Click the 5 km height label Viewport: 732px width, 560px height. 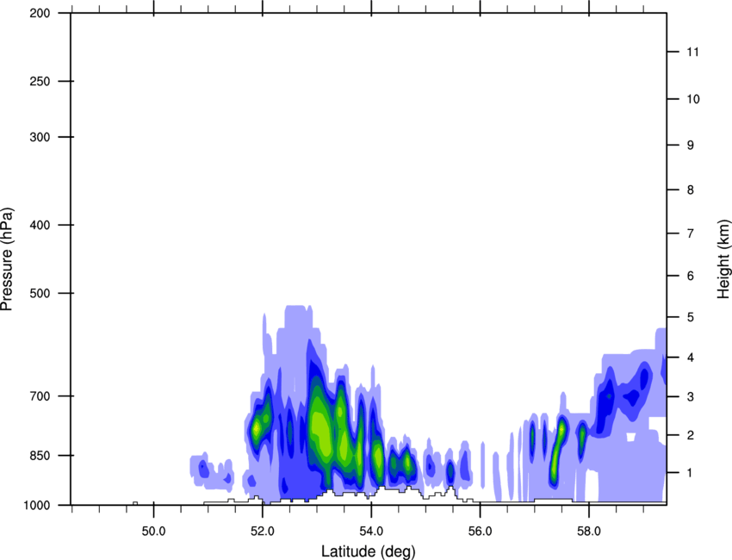[691, 317]
